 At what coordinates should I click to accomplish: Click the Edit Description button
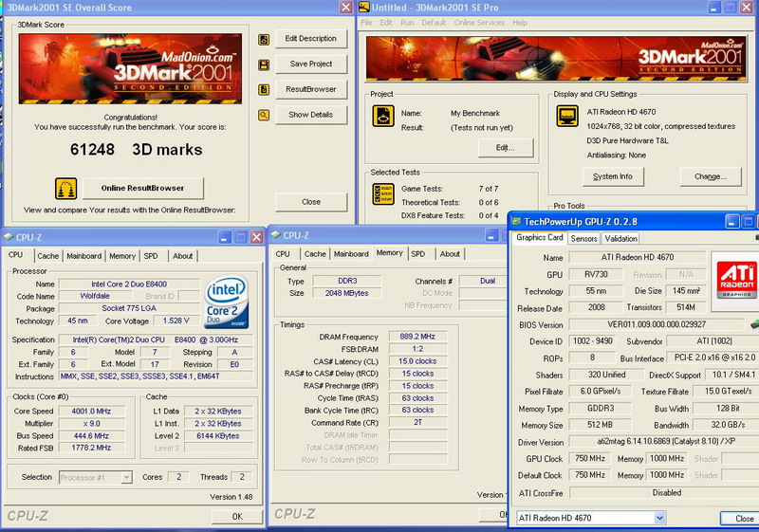point(311,39)
